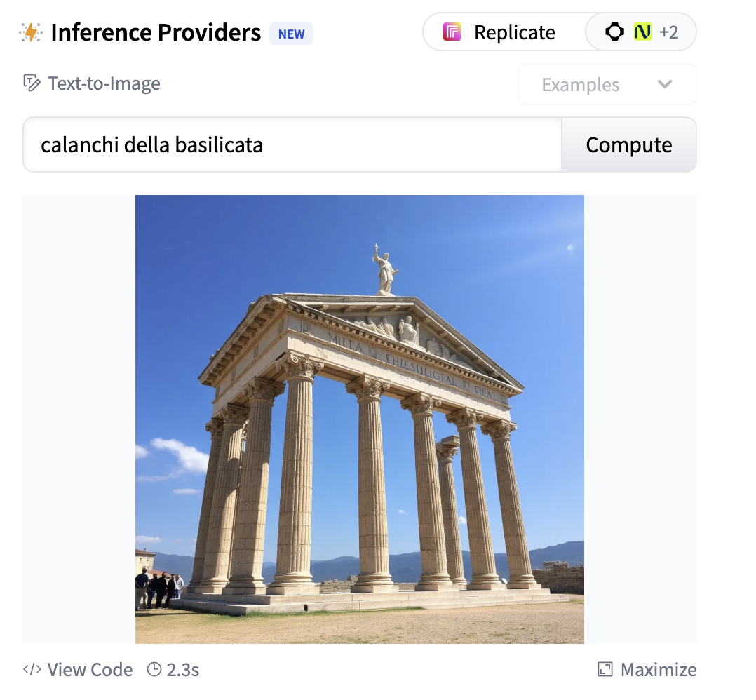Select the Replicate provider tab

click(x=504, y=32)
